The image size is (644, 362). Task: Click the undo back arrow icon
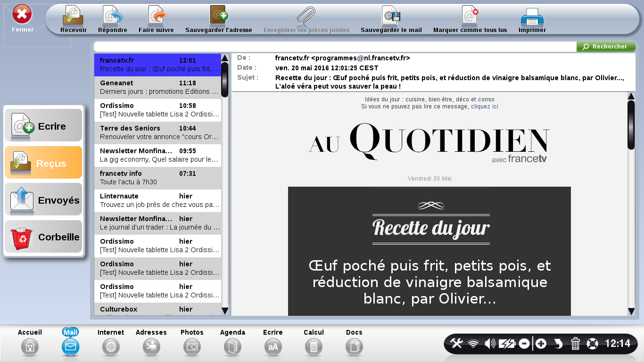[x=558, y=344]
